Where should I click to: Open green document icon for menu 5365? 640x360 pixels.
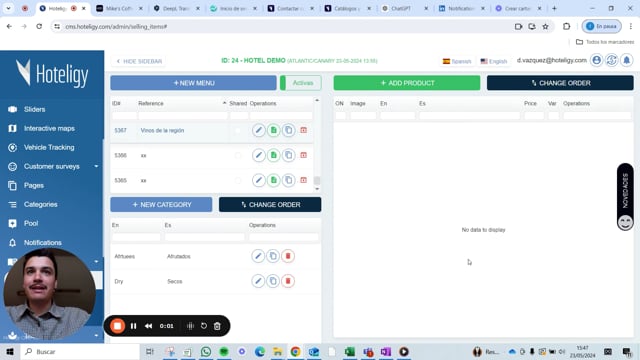(x=273, y=180)
